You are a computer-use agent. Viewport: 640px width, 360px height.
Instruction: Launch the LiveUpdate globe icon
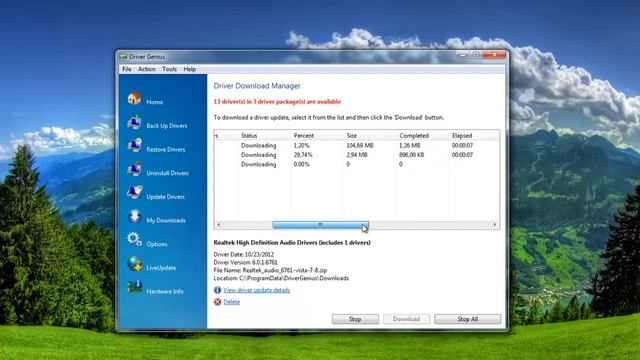(134, 264)
